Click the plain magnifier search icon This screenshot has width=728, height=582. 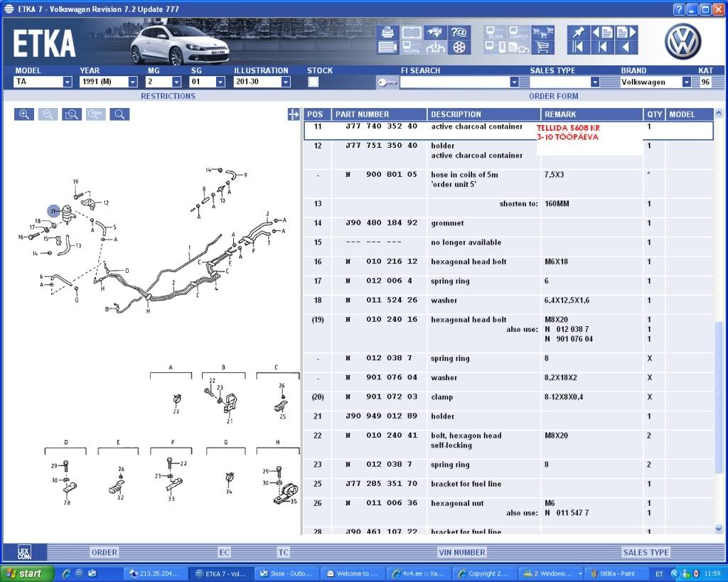[119, 114]
